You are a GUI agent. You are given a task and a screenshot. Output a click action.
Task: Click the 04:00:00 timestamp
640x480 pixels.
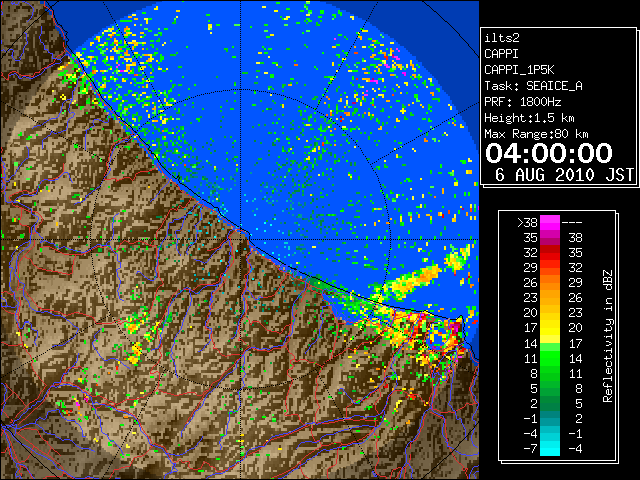click(549, 153)
